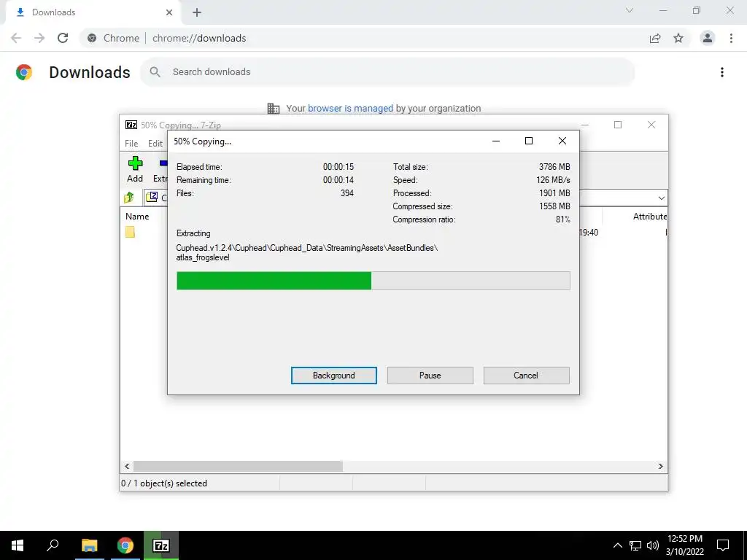
Task: Click the 7z icon in 7-Zip title bar
Action: point(131,125)
